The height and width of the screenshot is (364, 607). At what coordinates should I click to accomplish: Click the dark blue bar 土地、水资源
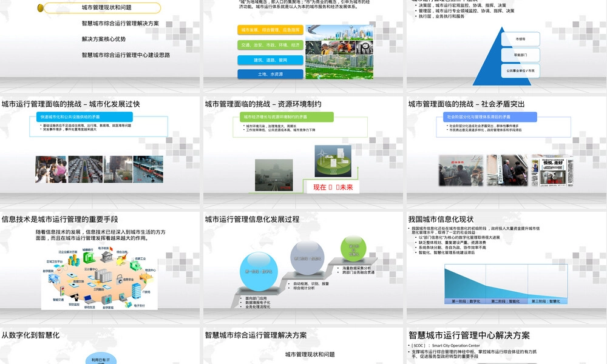pyautogui.click(x=270, y=74)
